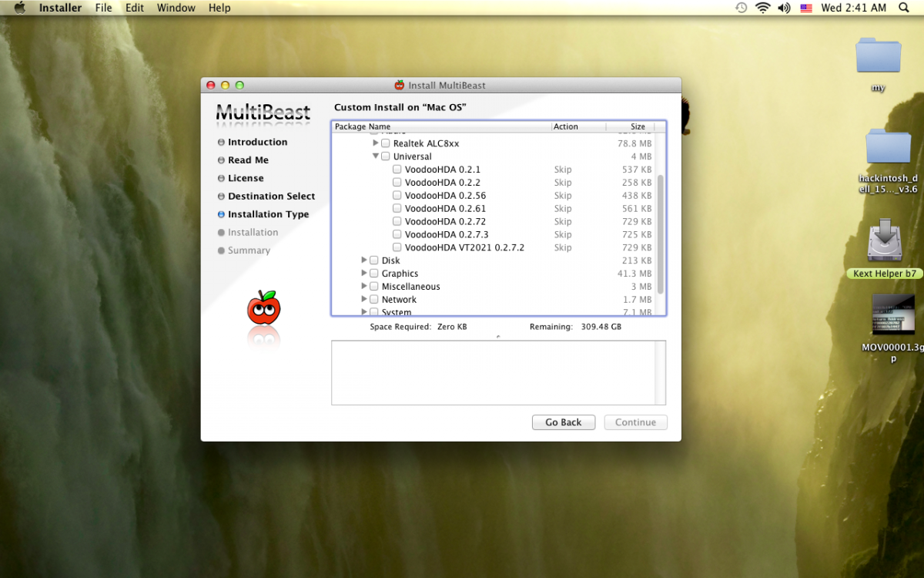924x578 pixels.
Task: Click the clock showing Wed 2:41 AM
Action: pos(854,8)
